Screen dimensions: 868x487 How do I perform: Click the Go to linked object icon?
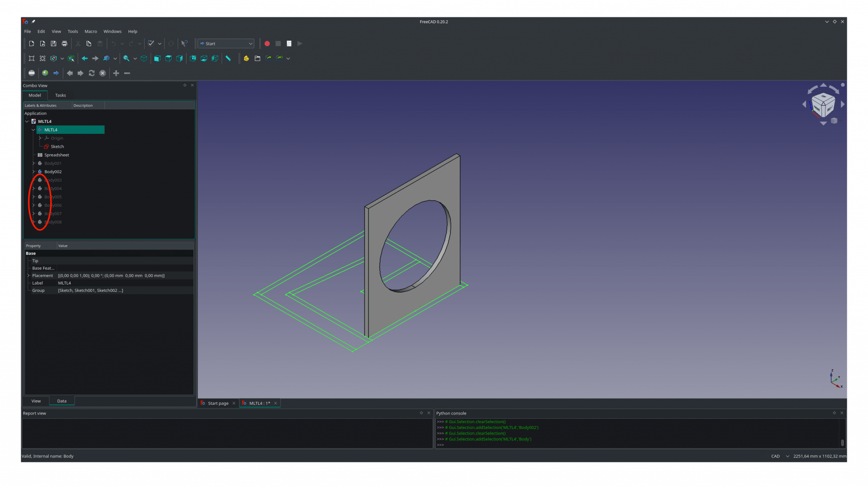pos(106,58)
